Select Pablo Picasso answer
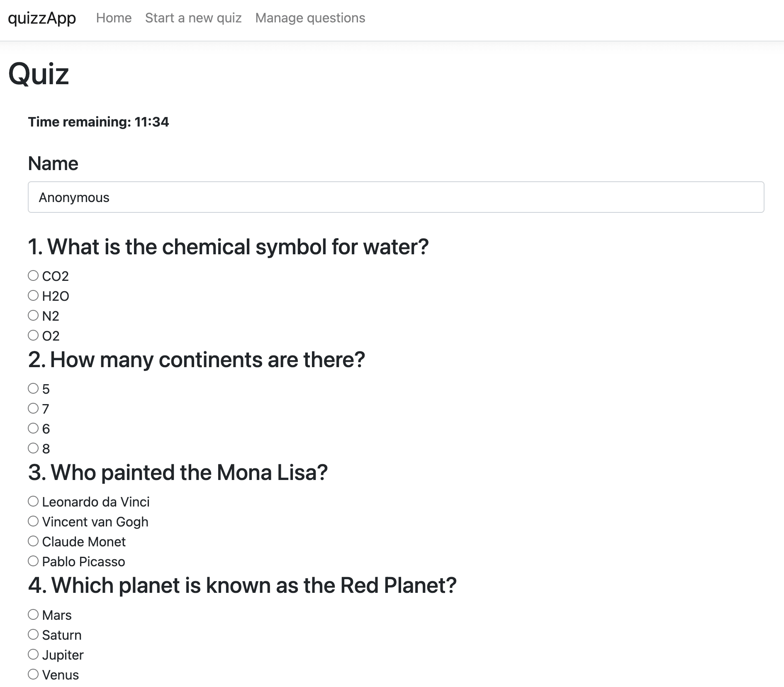 33,561
